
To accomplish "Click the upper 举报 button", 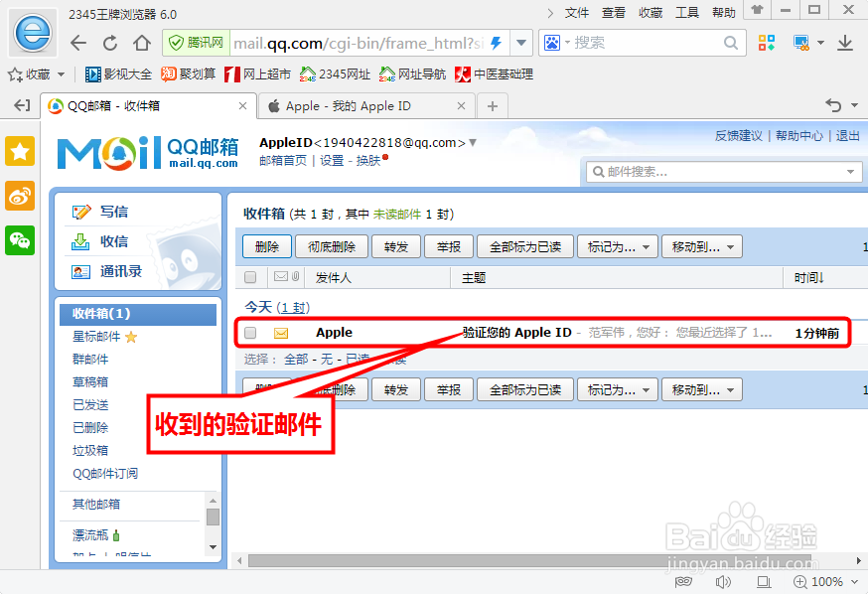I will click(448, 247).
